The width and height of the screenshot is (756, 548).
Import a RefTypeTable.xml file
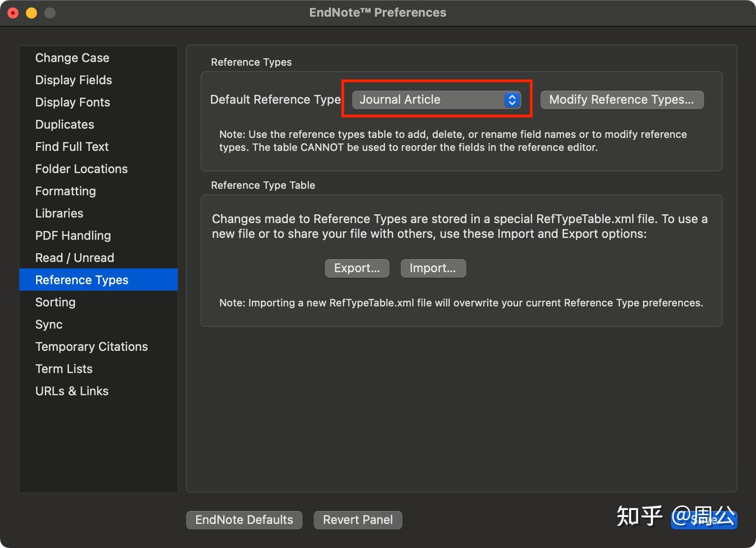433,268
